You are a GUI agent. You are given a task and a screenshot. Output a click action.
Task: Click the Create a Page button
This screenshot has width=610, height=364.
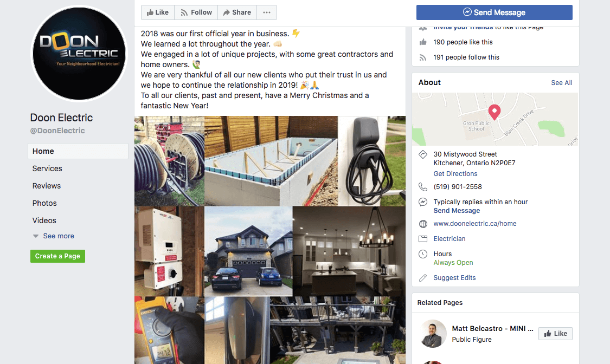(57, 256)
